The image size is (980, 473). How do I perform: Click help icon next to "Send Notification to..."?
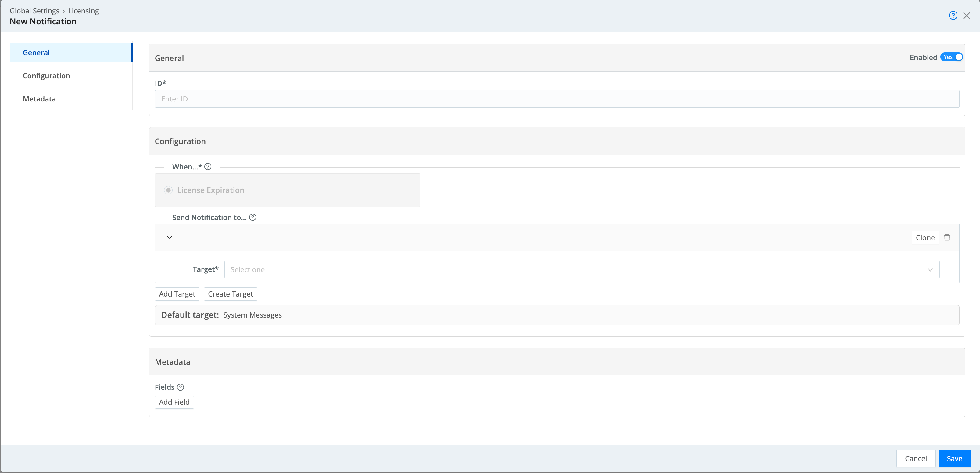coord(252,217)
